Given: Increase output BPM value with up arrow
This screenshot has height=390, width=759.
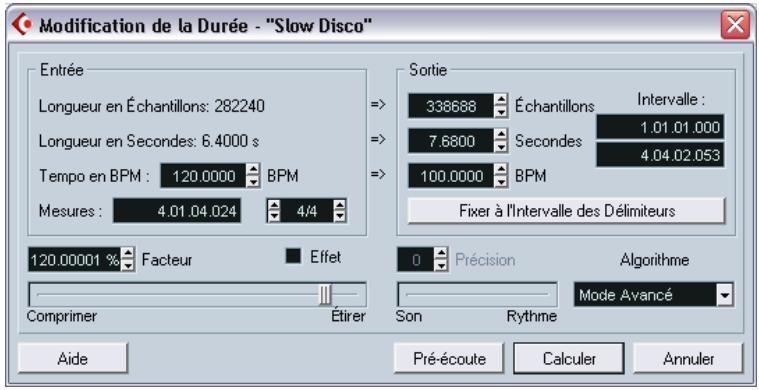Looking at the screenshot, I should 501,169.
